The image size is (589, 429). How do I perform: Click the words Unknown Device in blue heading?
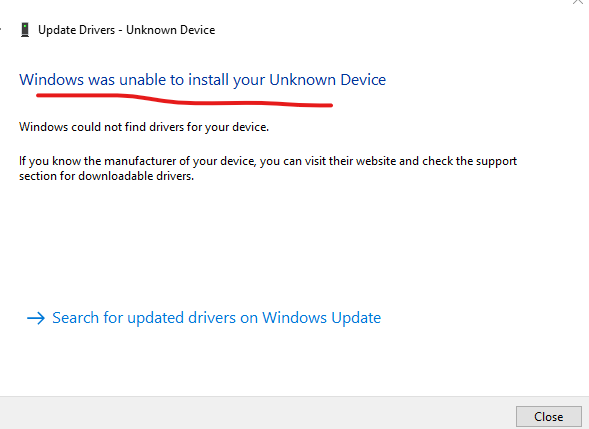pyautogui.click(x=328, y=80)
